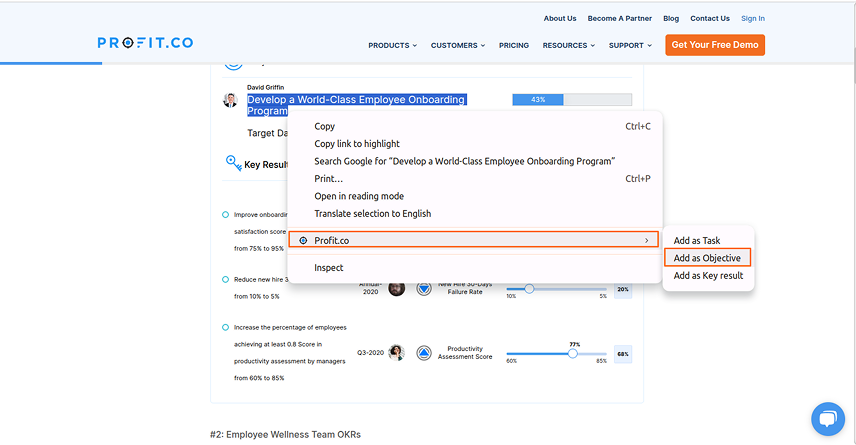Click the Profit.co logo

(x=145, y=43)
